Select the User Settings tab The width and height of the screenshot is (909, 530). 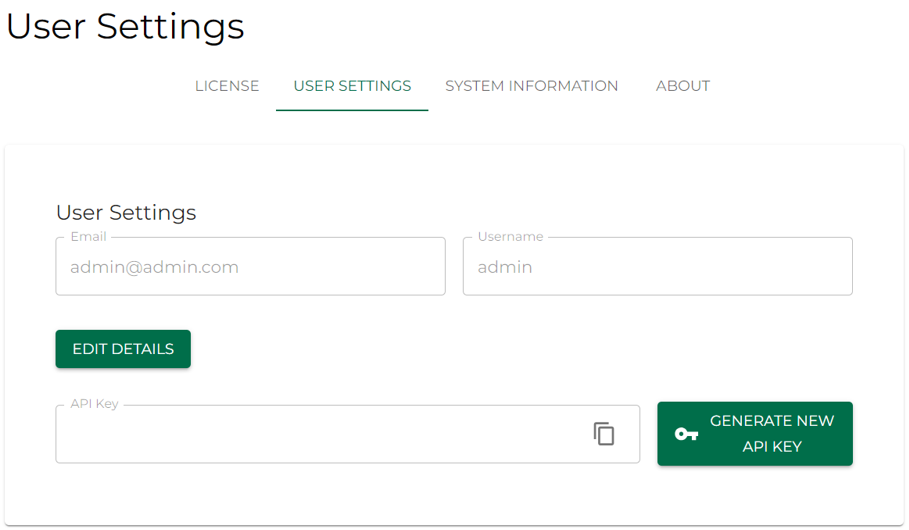352,86
